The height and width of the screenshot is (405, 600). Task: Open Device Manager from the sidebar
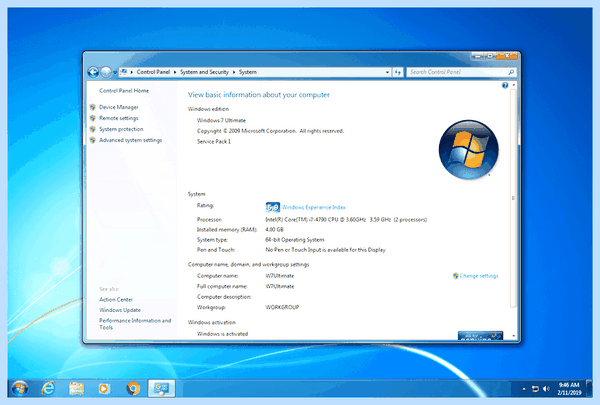point(119,107)
